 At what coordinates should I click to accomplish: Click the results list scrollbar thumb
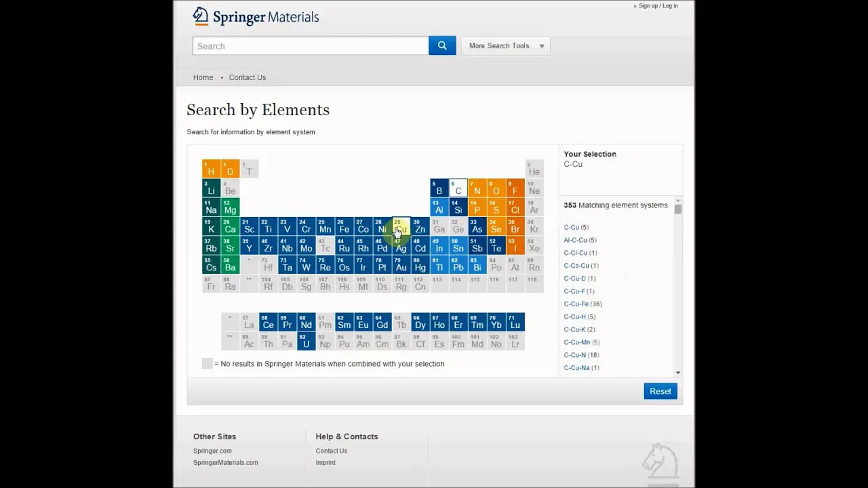coord(677,209)
